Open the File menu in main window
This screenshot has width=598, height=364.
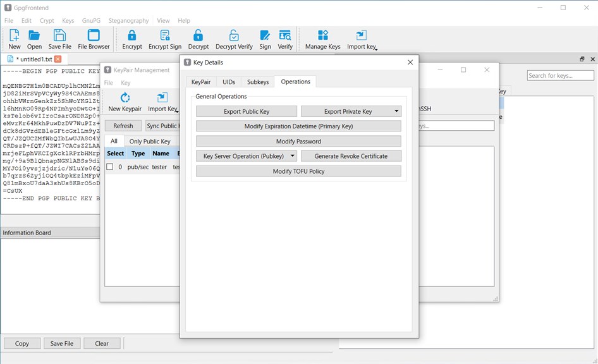(9, 21)
